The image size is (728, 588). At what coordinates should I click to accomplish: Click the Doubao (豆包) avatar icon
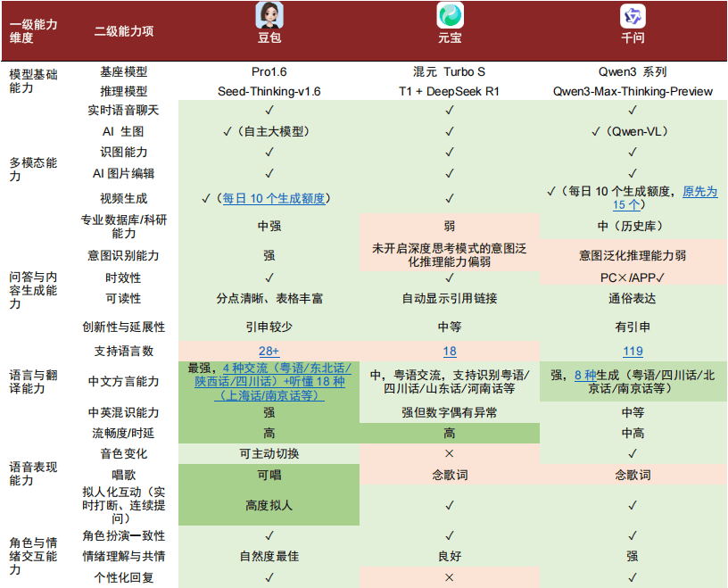[x=269, y=15]
